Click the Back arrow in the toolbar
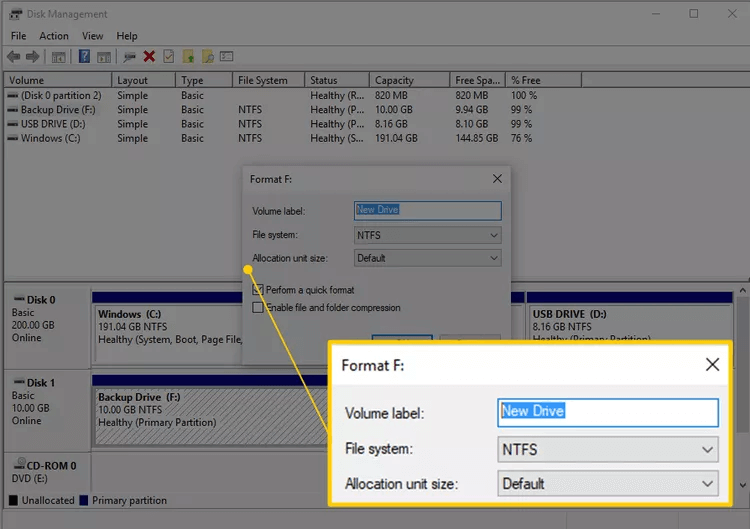Viewport: 750px width, 529px height. [x=13, y=57]
